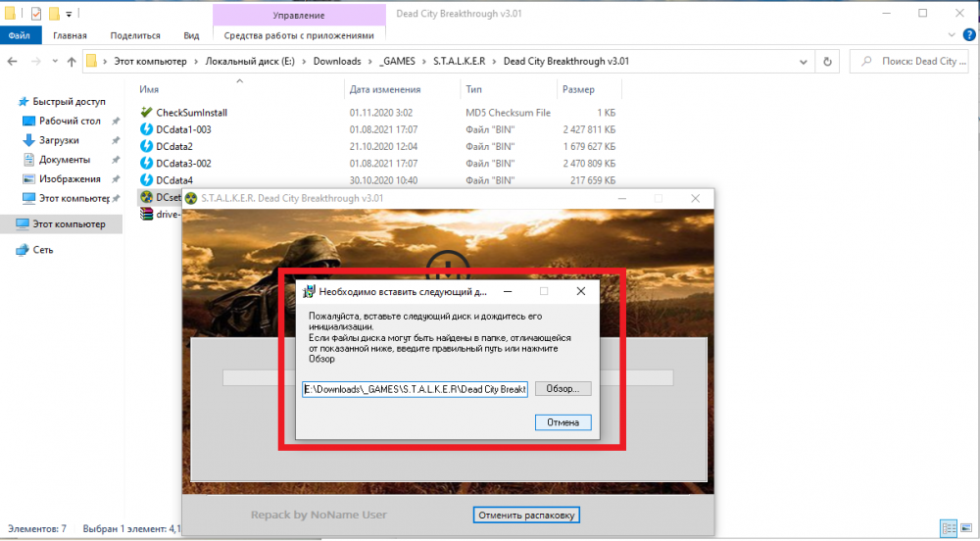Image resolution: width=980 pixels, height=541 pixels.
Task: Click the DCdata3-002 file name
Action: tap(184, 163)
